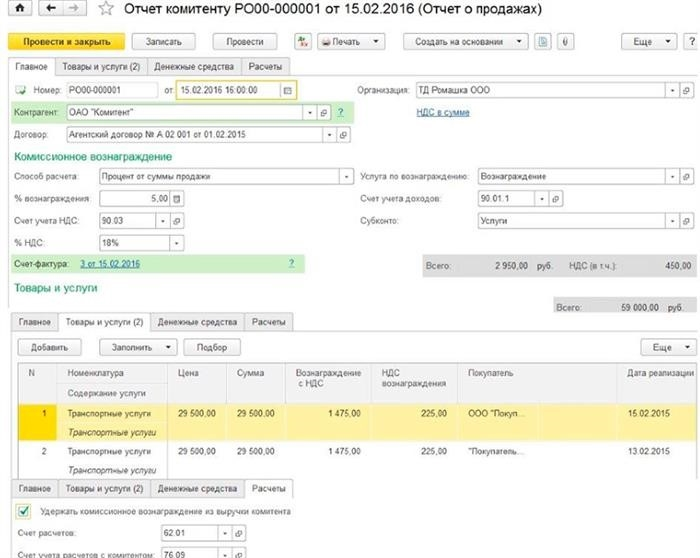Viewport: 700px width, 558px height.
Task: Switch to the top Расчеты tab
Action: coord(265,67)
